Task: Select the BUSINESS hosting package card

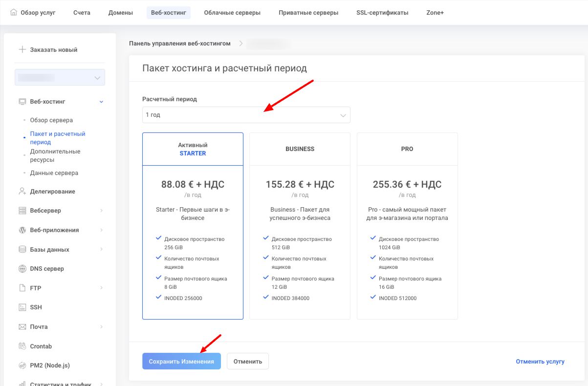Action: (300, 226)
